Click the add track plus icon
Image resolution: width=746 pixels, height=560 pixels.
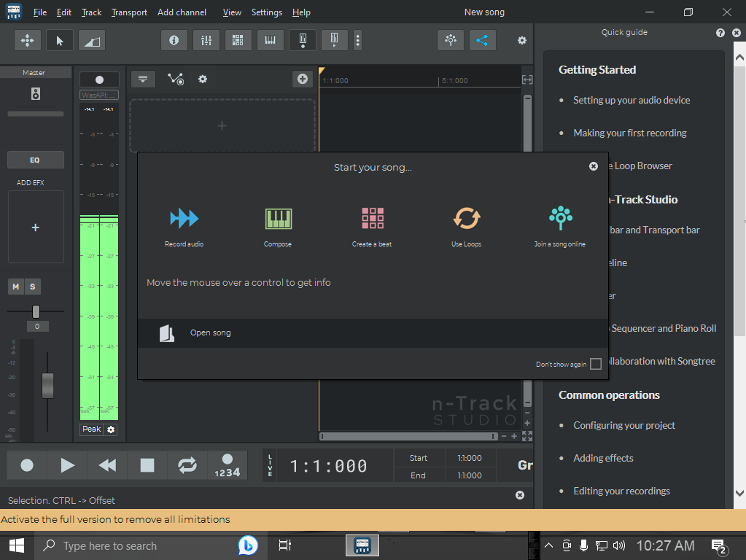click(303, 79)
